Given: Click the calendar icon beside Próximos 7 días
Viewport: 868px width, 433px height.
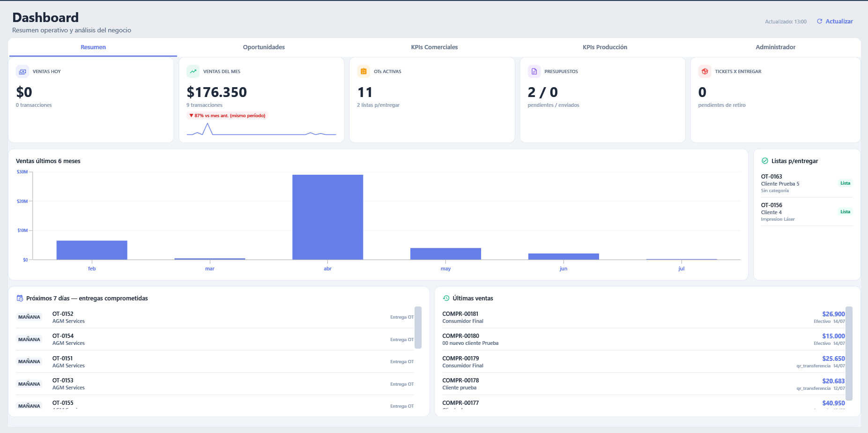Looking at the screenshot, I should tap(20, 298).
